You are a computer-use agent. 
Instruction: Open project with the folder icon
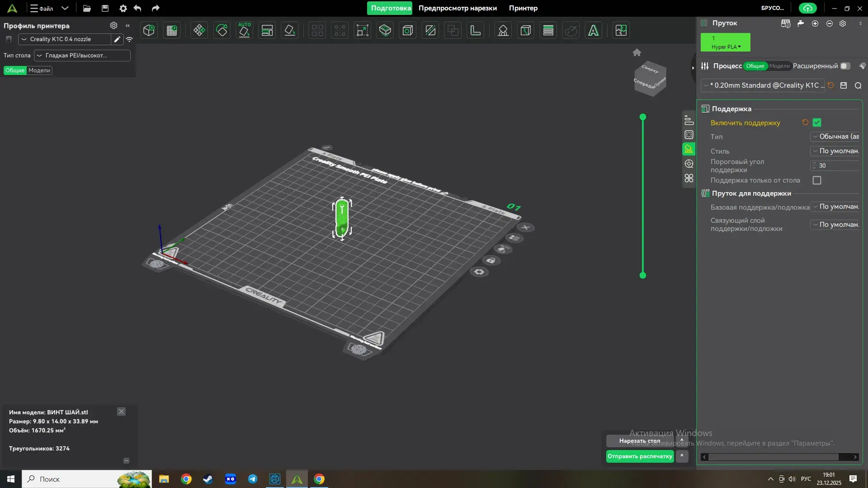pyautogui.click(x=87, y=8)
